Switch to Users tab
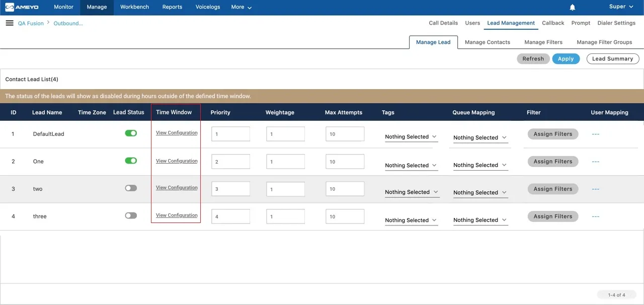 pos(472,23)
